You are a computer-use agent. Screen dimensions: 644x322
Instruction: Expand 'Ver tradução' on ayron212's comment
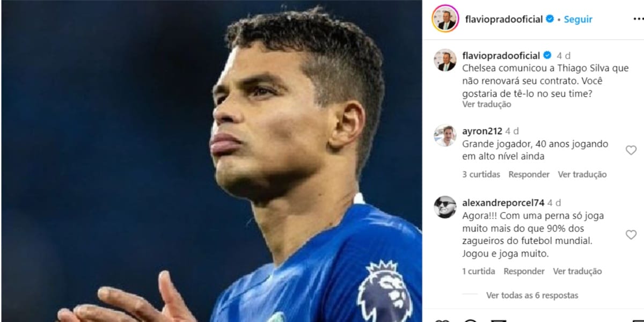point(582,174)
